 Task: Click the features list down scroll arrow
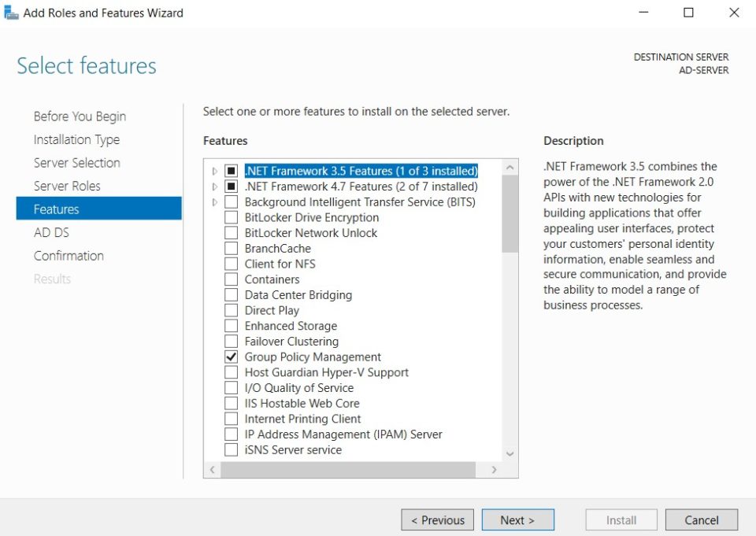(510, 453)
